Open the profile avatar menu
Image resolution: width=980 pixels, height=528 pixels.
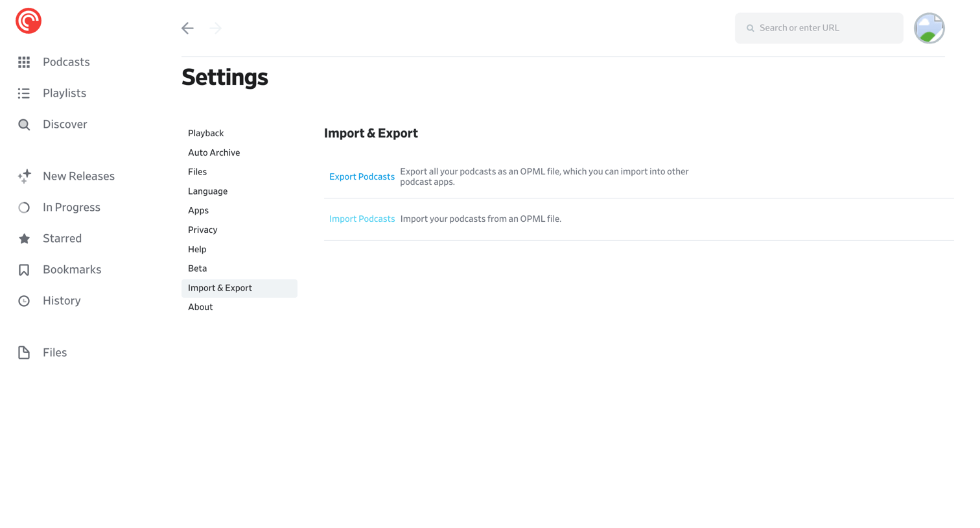click(x=929, y=28)
